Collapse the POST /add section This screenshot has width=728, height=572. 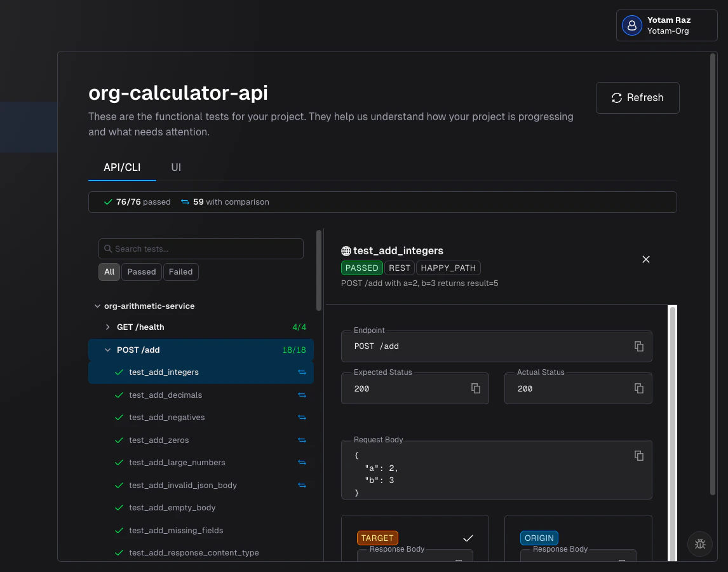click(x=107, y=350)
